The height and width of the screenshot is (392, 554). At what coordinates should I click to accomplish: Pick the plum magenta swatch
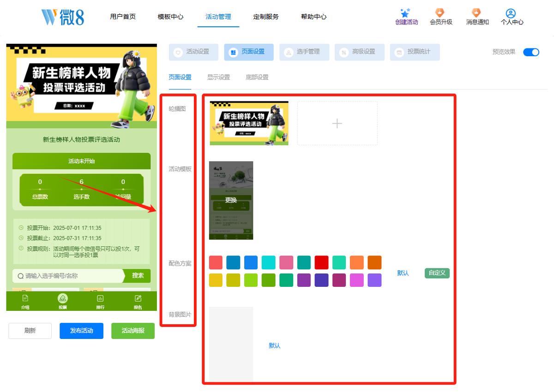point(339,280)
